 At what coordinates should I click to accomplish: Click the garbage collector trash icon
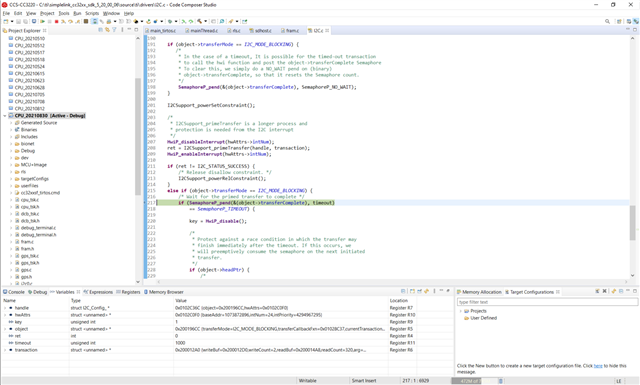pyautogui.click(x=500, y=381)
